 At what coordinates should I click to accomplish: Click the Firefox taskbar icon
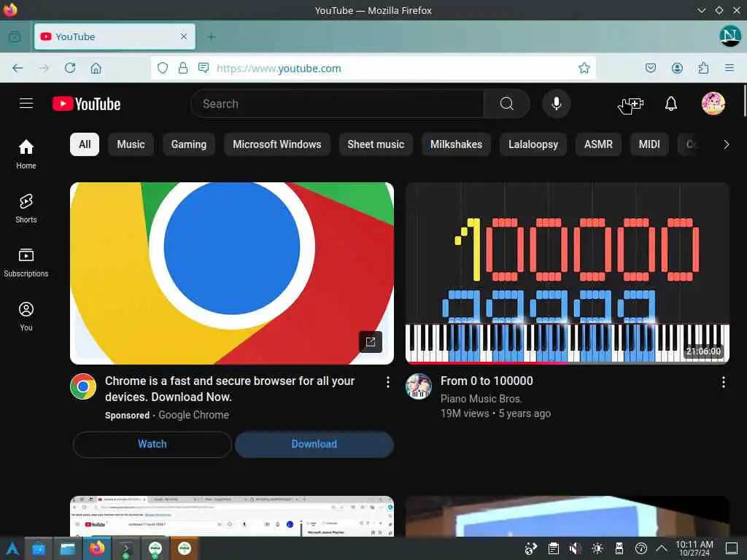tap(97, 548)
